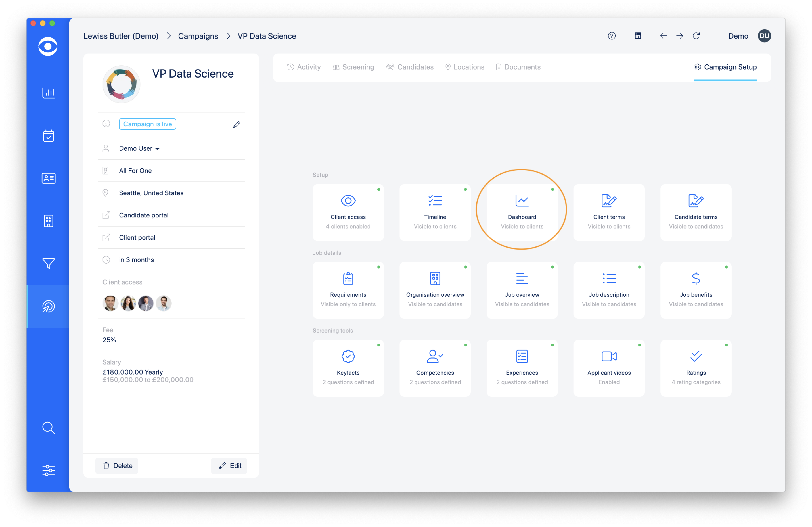Toggle Client terms visibility to clients
Screen dimensions: 812x527
(609, 212)
